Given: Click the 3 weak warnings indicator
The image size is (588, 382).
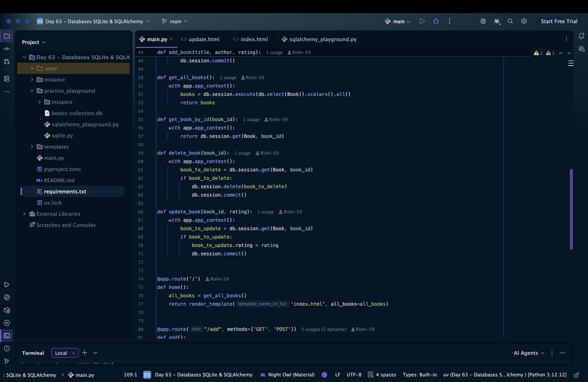Looking at the screenshot, I should pos(550,53).
